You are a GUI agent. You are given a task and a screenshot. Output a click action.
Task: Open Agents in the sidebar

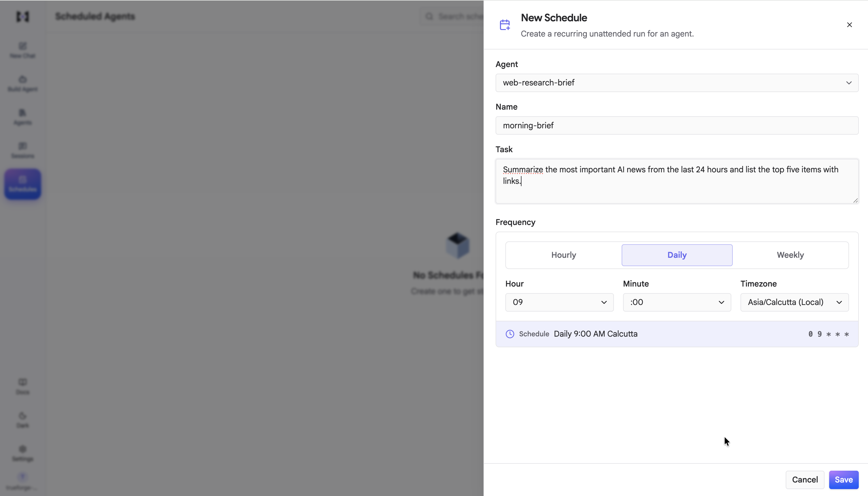[22, 117]
